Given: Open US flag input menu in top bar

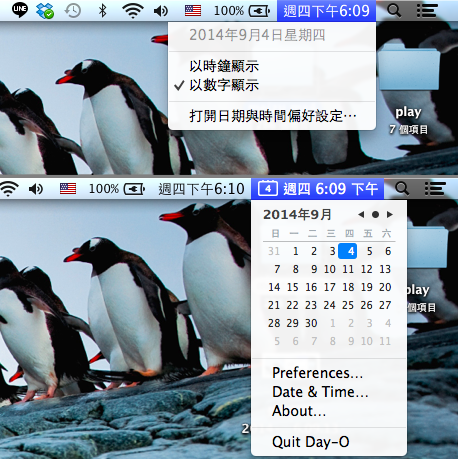Looking at the screenshot, I should [x=193, y=11].
